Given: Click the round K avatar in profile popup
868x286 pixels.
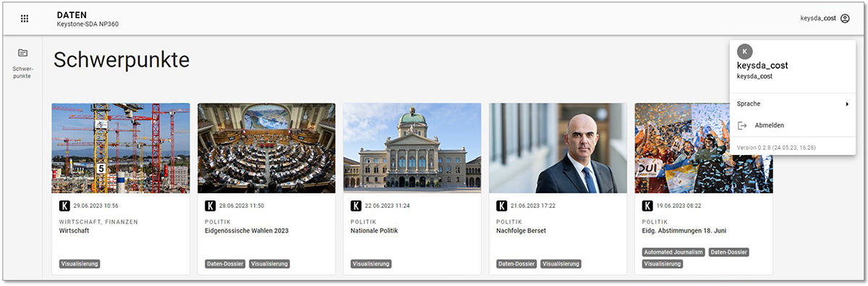Looking at the screenshot, I should click(x=744, y=51).
